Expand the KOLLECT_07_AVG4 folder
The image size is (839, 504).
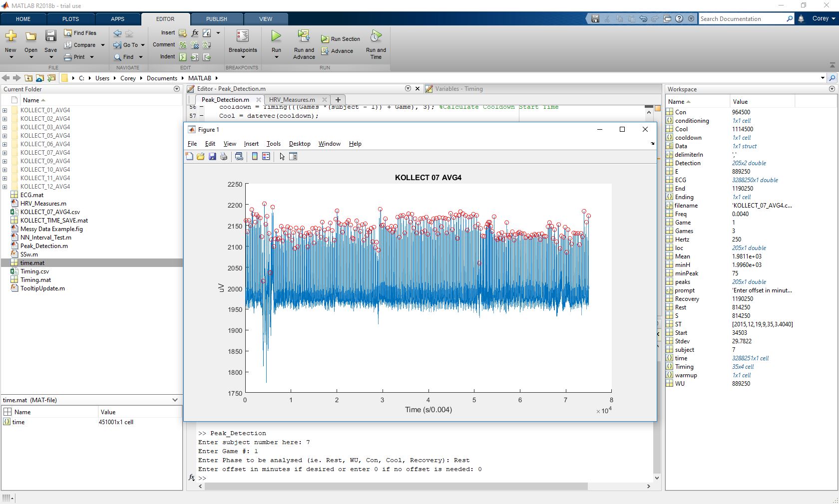(x=5, y=153)
